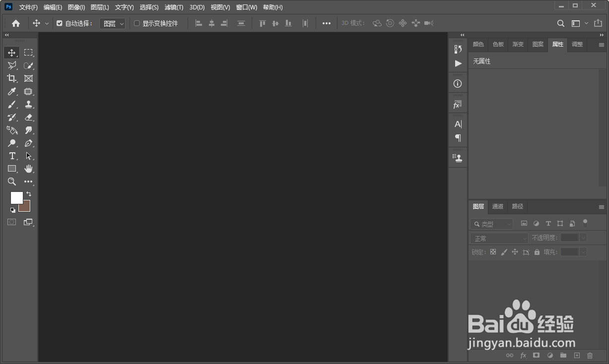Open the Character panel icon
The height and width of the screenshot is (364, 609).
click(458, 124)
